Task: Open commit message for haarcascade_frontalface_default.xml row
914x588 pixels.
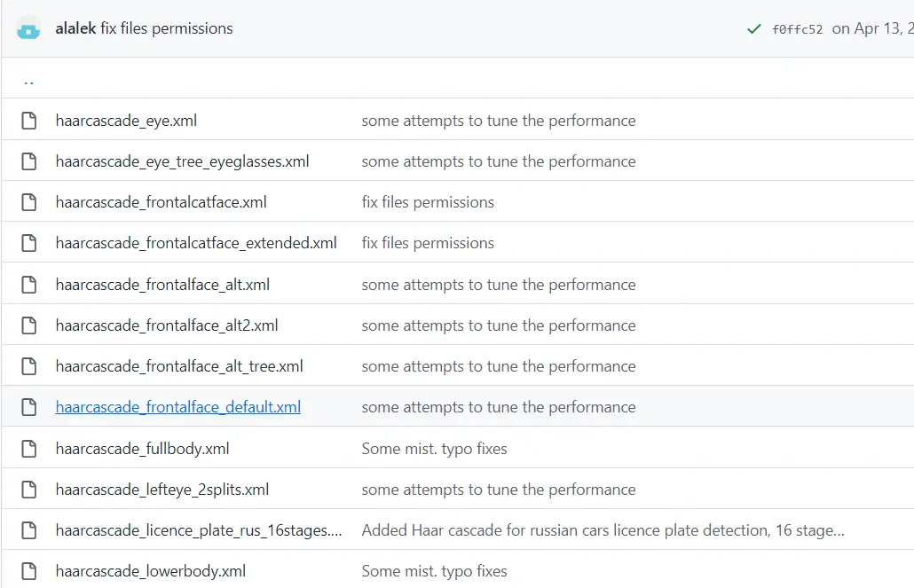Action: (x=499, y=407)
